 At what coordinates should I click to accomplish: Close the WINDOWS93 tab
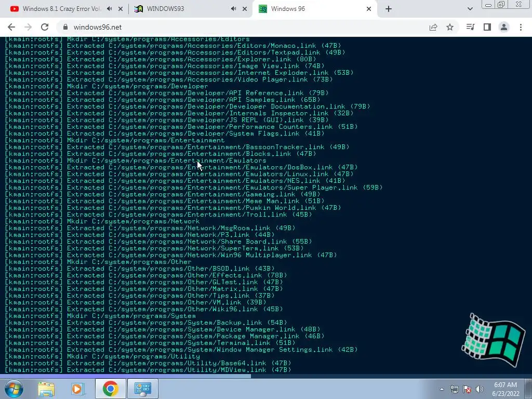[245, 9]
